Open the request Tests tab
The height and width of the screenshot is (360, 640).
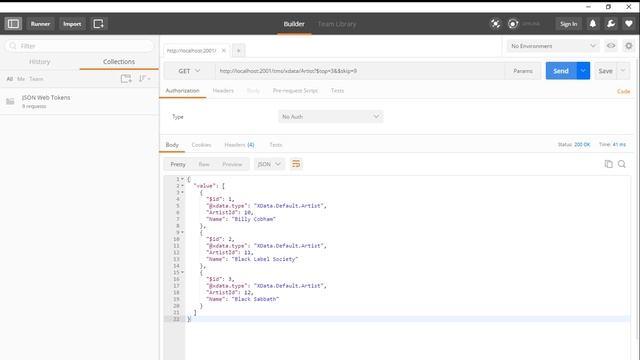click(337, 91)
